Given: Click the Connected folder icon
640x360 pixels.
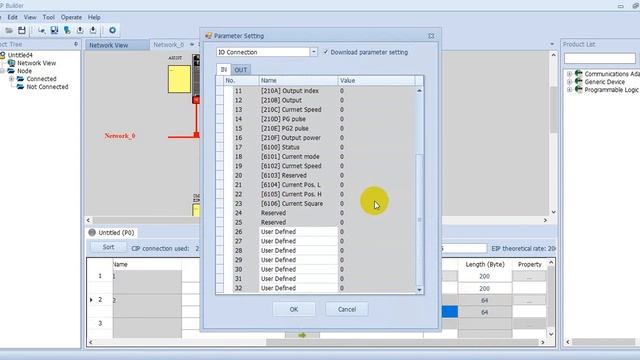Looking at the screenshot, I should tap(20, 79).
